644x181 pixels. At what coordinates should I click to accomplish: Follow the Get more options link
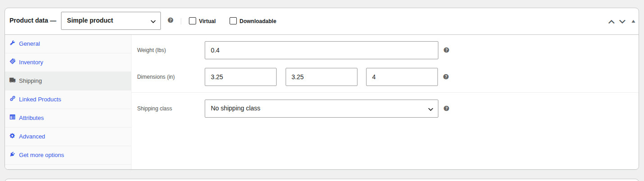68,155
